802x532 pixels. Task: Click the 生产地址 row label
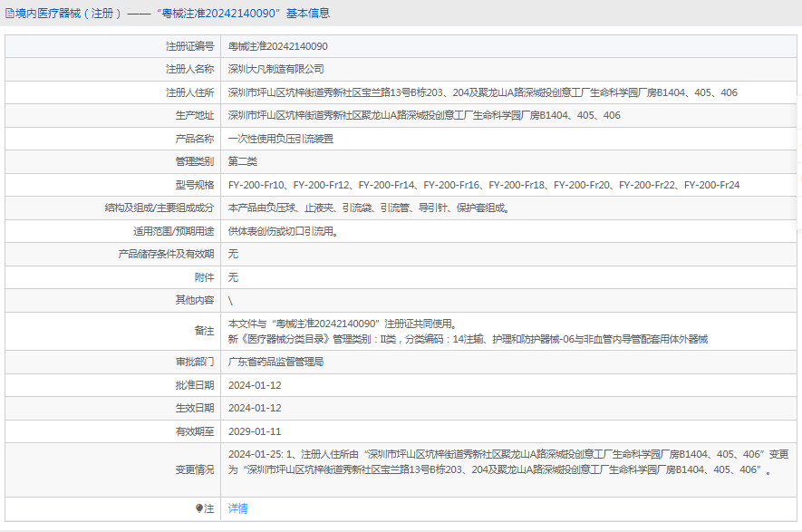[x=195, y=116]
